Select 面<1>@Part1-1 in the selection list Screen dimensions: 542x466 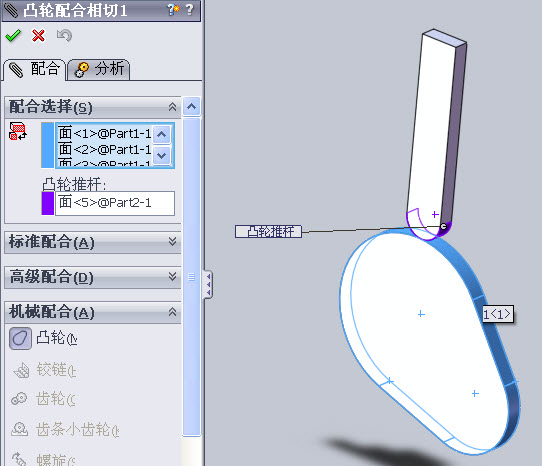105,133
